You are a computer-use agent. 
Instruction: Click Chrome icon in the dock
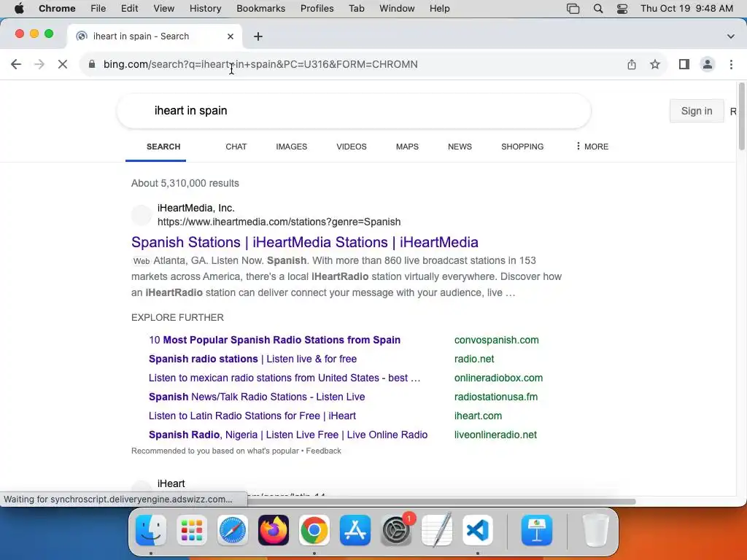(314, 530)
